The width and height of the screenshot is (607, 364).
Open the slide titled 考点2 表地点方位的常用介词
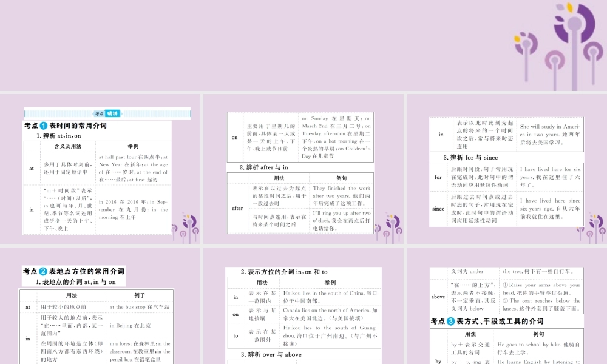click(x=100, y=306)
